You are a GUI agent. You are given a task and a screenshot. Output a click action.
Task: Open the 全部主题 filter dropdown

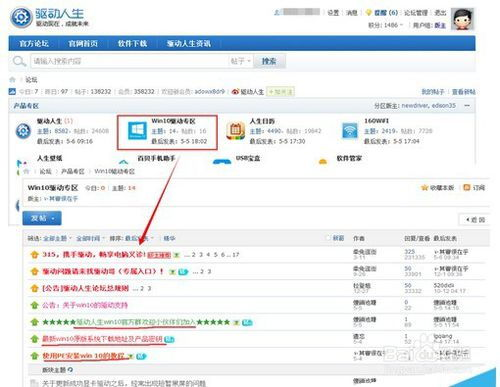57,238
